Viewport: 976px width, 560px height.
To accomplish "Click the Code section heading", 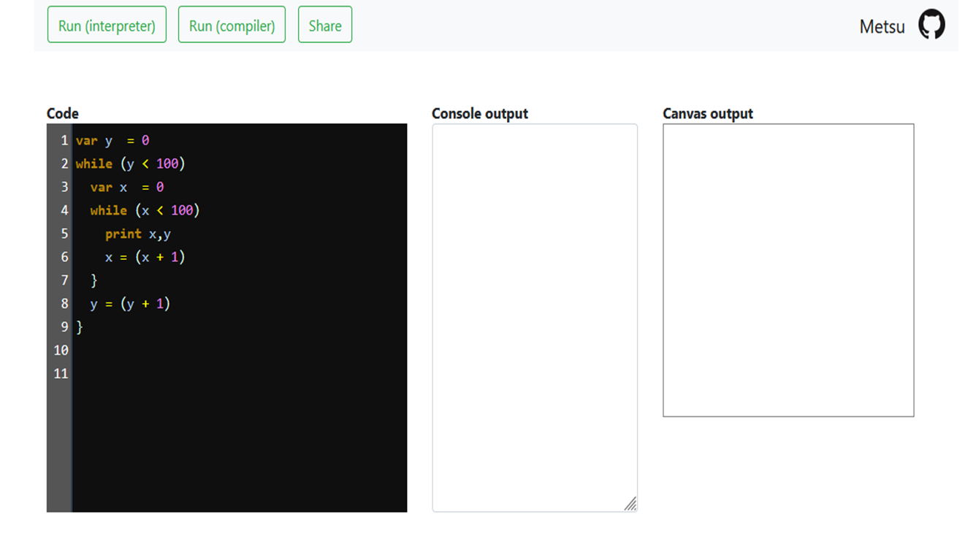I will click(x=63, y=113).
